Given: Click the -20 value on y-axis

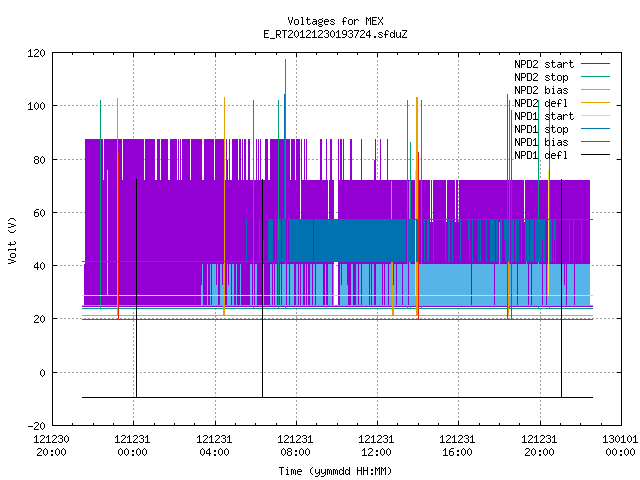Looking at the screenshot, I should click(x=36, y=426).
